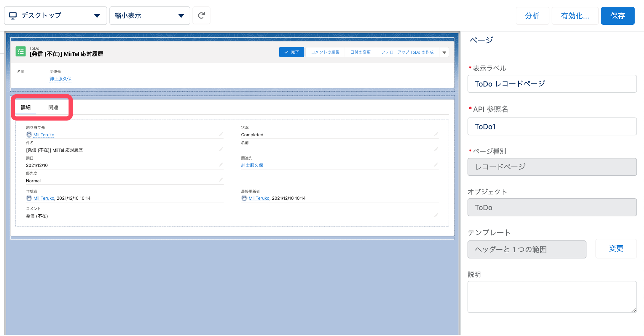
Task: Click the pencil edit icon for コメント
Action: [x=436, y=215]
